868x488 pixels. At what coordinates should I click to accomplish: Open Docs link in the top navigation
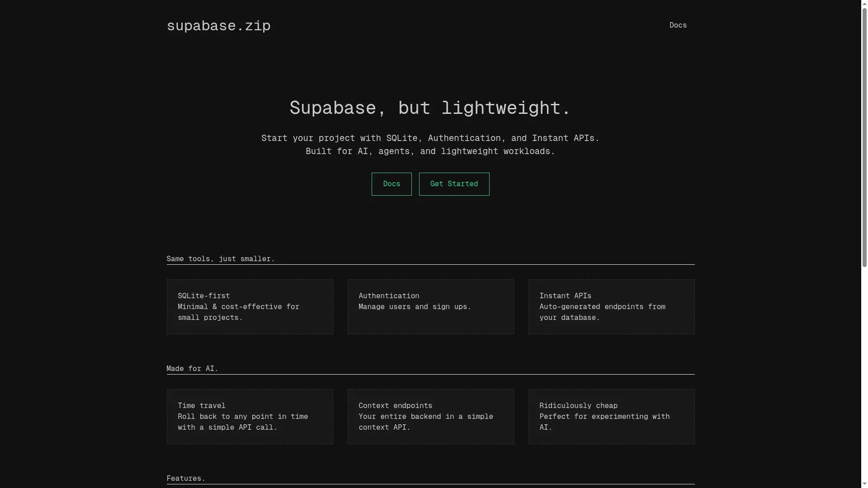pos(678,25)
